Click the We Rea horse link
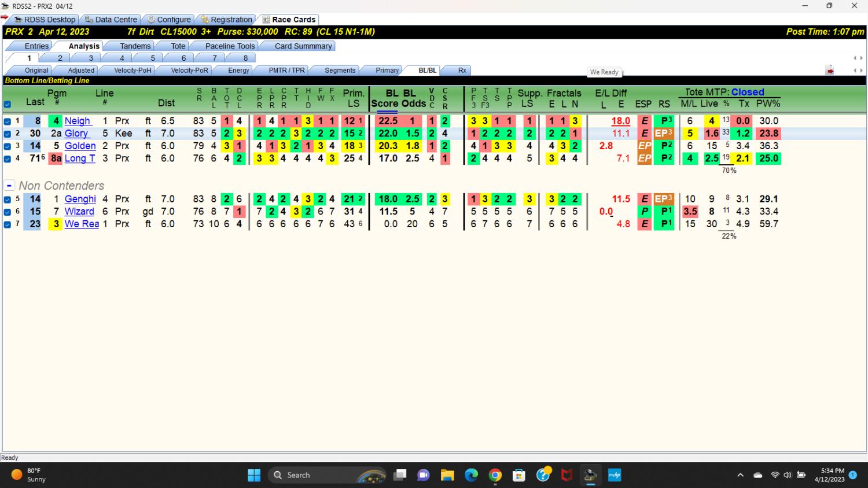This screenshot has width=868, height=488. 82,224
